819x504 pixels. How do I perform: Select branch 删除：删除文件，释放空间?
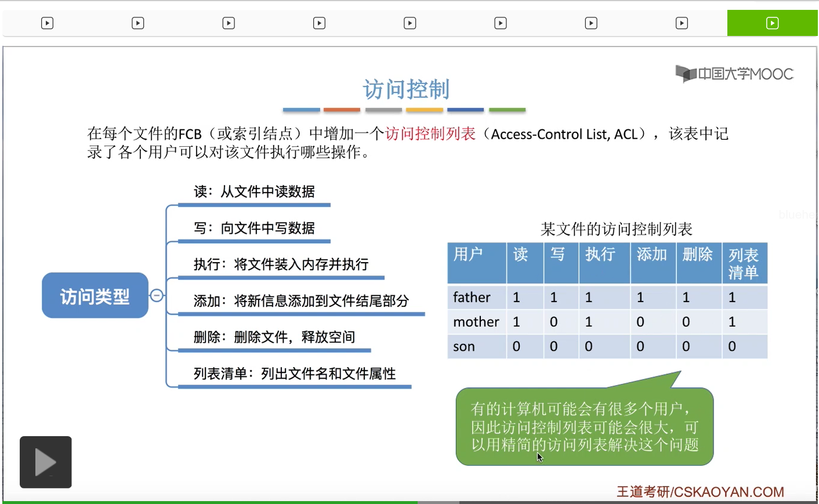(x=274, y=337)
